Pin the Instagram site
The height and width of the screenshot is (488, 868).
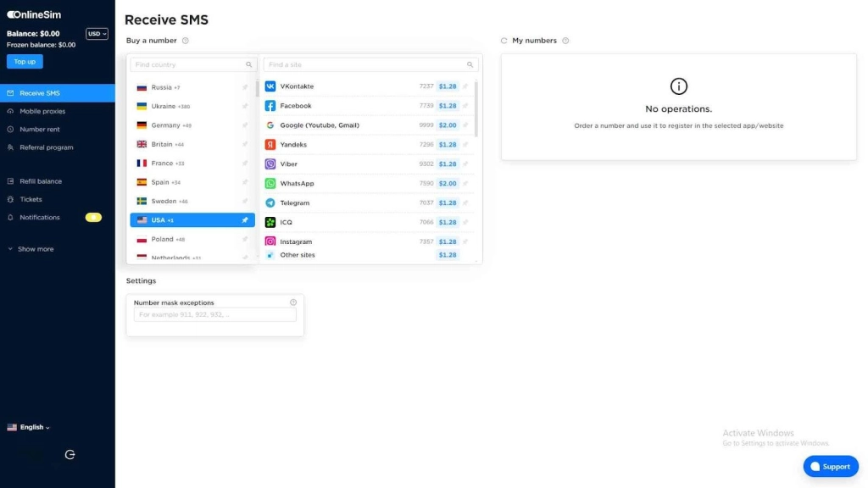pyautogui.click(x=465, y=241)
